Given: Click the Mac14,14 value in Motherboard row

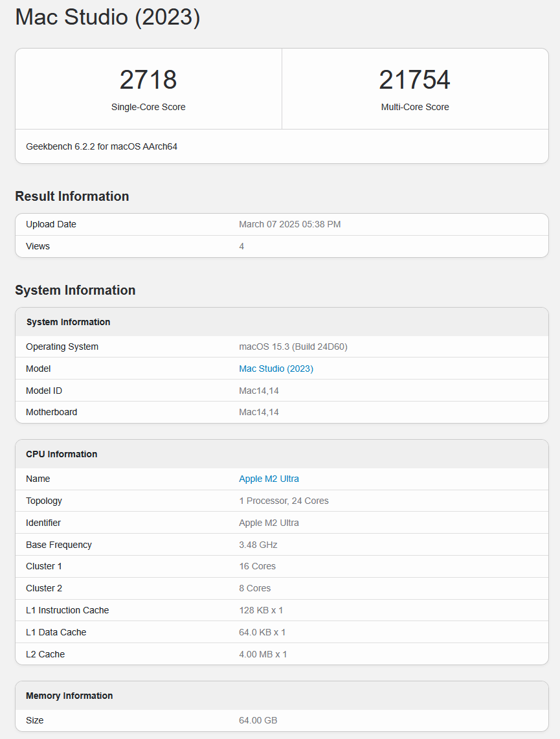Looking at the screenshot, I should (259, 412).
